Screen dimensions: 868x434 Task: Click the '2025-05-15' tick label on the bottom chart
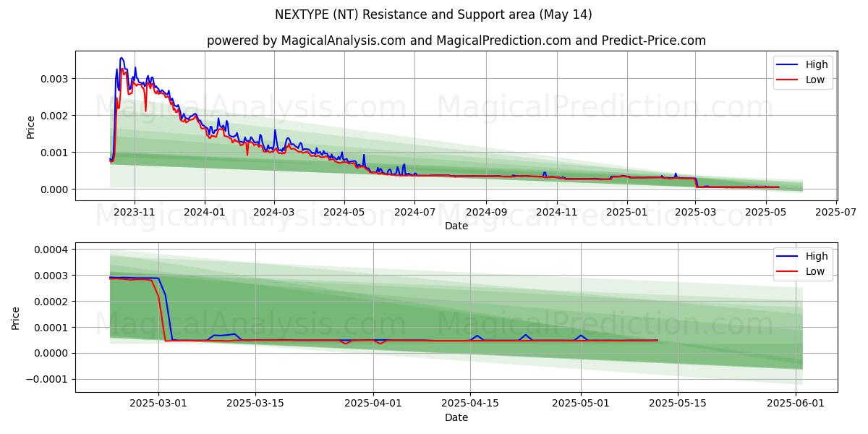point(678,404)
